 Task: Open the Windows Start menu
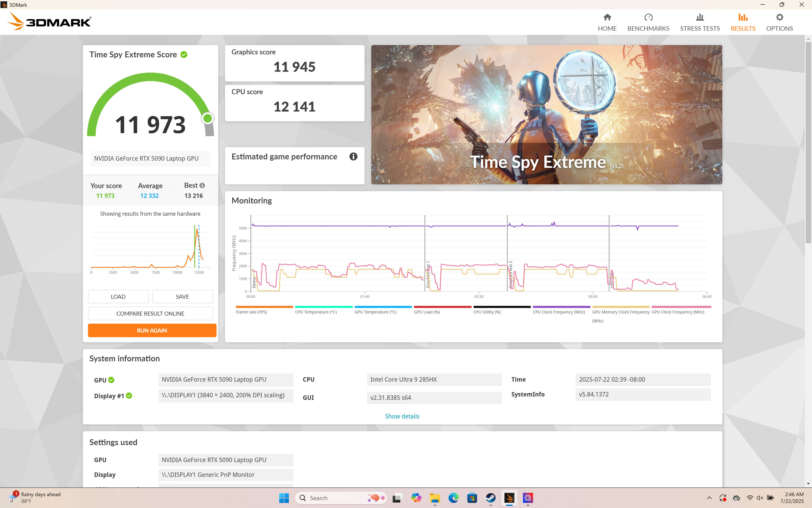coord(284,498)
